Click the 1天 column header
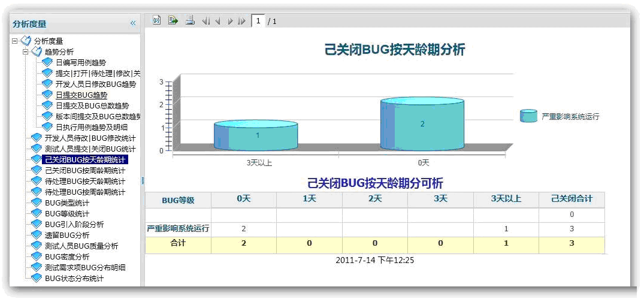Viewport: 644px width, 302px height. (x=309, y=200)
